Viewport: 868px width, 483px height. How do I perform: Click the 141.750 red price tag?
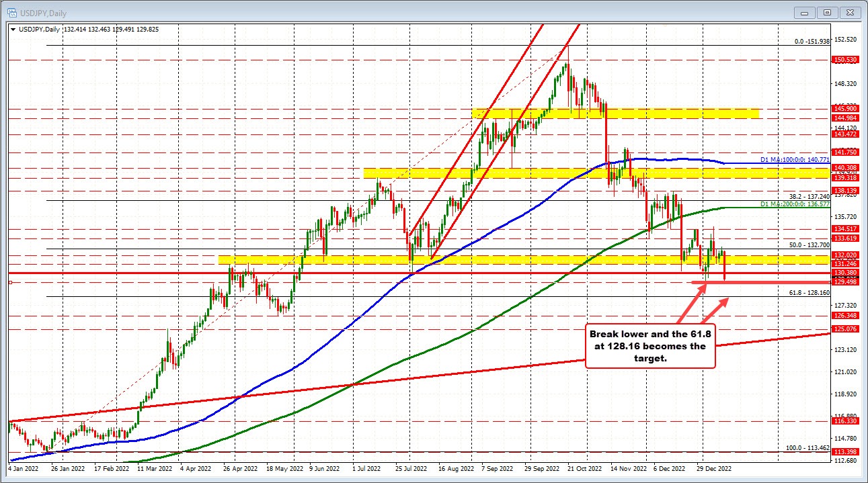coord(844,152)
